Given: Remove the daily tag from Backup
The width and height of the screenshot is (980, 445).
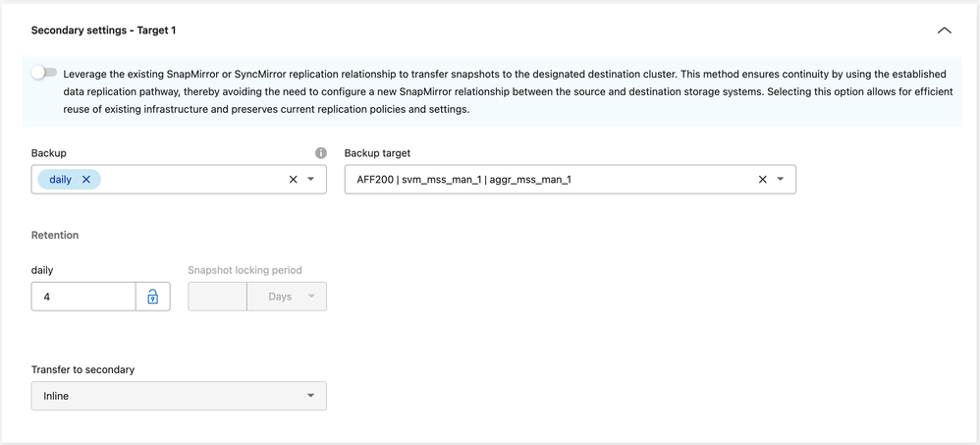Looking at the screenshot, I should (x=86, y=180).
